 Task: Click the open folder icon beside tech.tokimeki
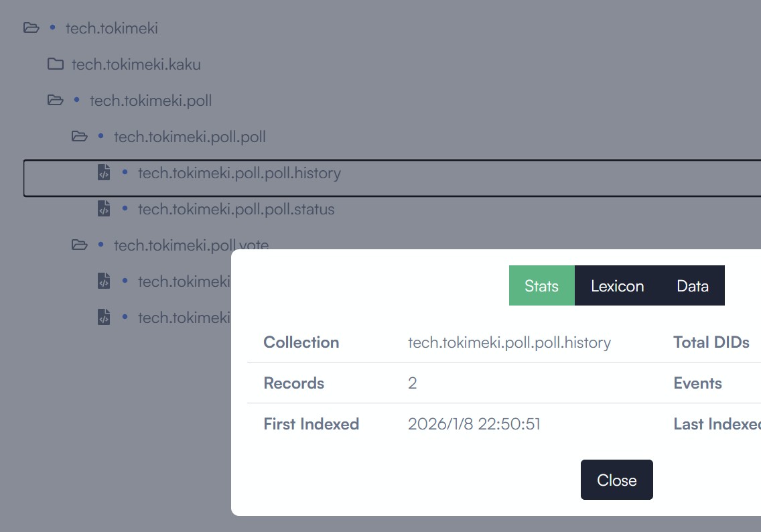pos(31,28)
